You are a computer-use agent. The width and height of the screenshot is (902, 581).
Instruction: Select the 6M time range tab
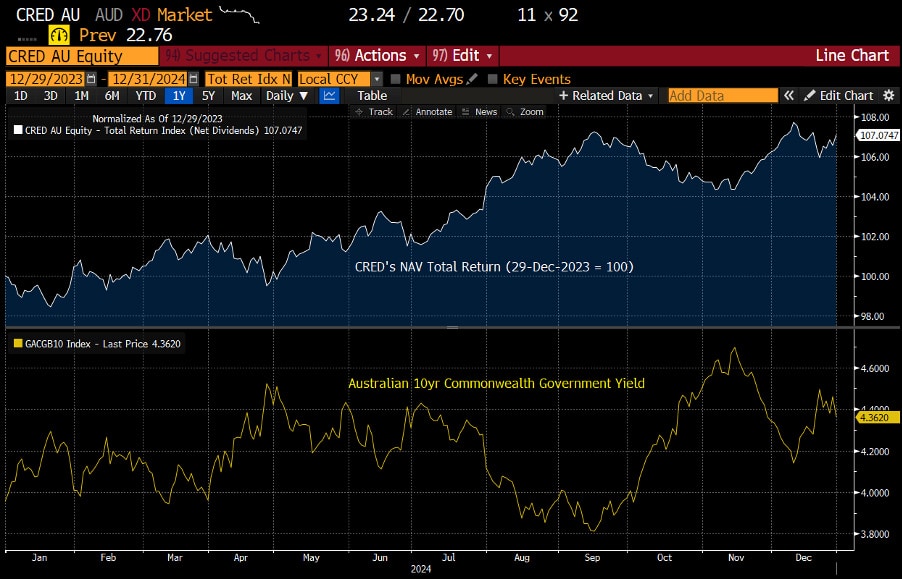(112, 95)
